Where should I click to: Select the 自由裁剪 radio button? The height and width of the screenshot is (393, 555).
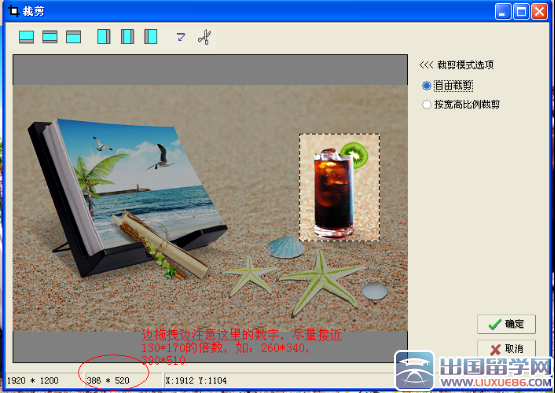tap(427, 86)
